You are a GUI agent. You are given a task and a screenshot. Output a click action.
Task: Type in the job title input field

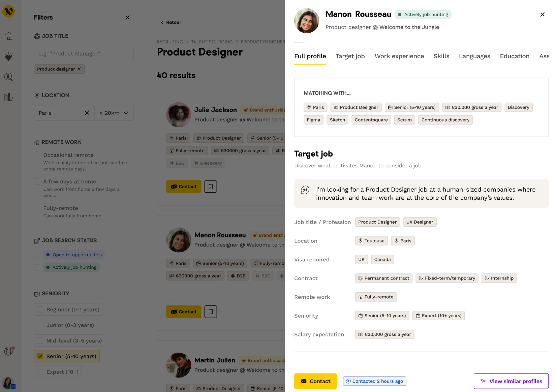tap(84, 54)
